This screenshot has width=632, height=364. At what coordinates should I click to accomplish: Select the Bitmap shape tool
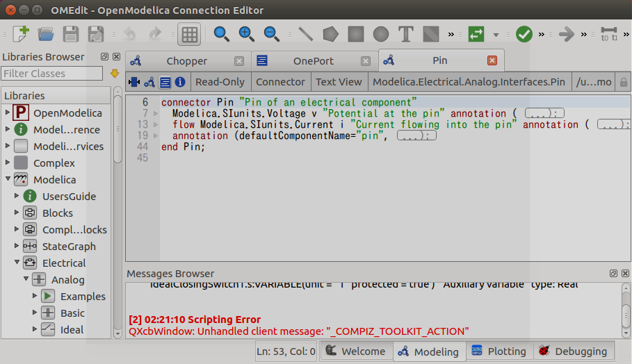[x=431, y=34]
